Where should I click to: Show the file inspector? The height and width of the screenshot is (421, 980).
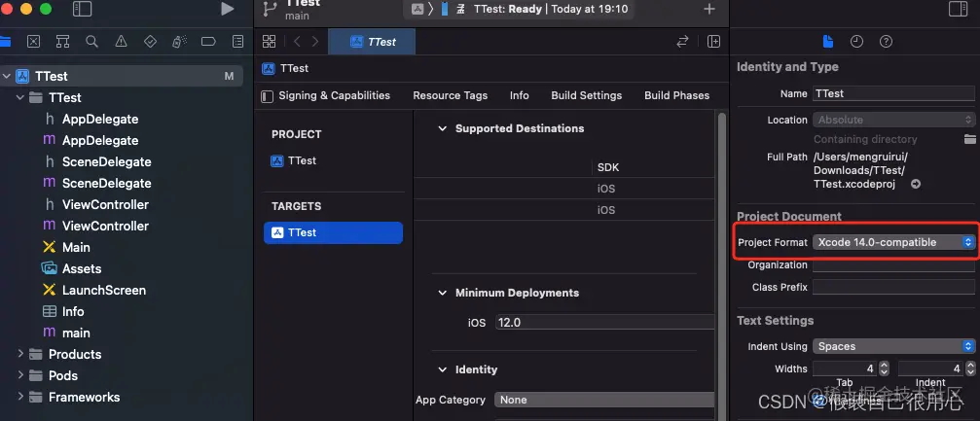pos(828,42)
